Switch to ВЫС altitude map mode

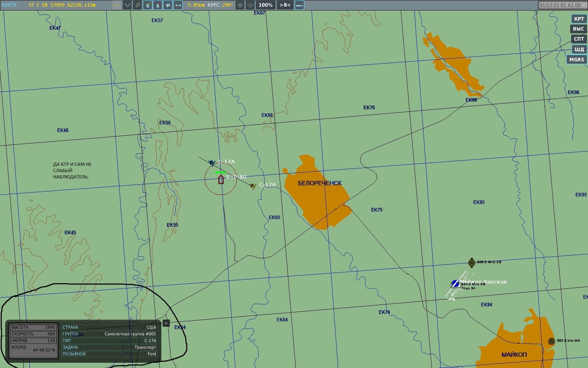click(578, 29)
